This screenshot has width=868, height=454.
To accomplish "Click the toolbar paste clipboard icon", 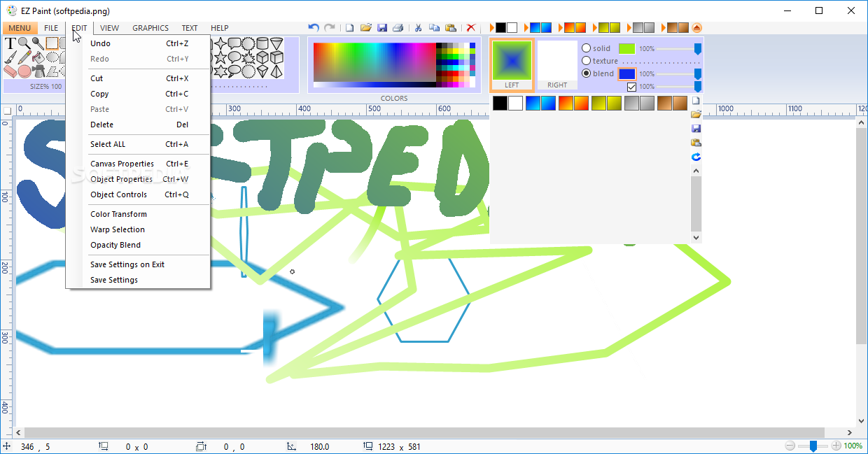I will coord(451,28).
